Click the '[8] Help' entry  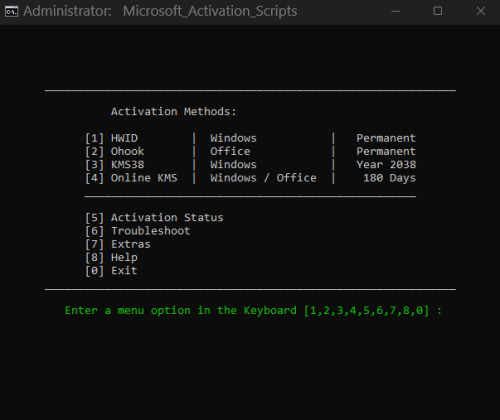pyautogui.click(x=111, y=258)
